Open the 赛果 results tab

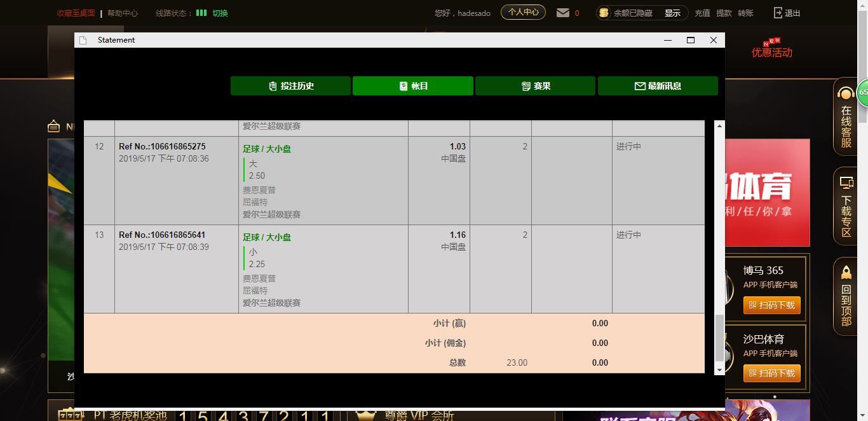click(x=535, y=86)
